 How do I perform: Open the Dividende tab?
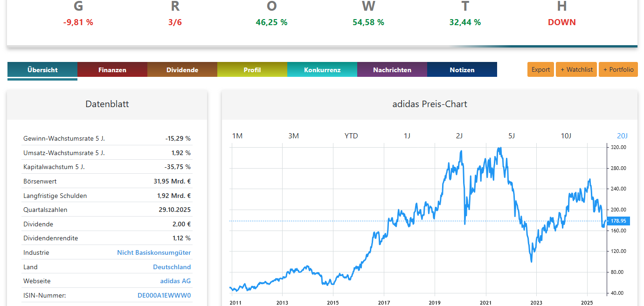(182, 70)
